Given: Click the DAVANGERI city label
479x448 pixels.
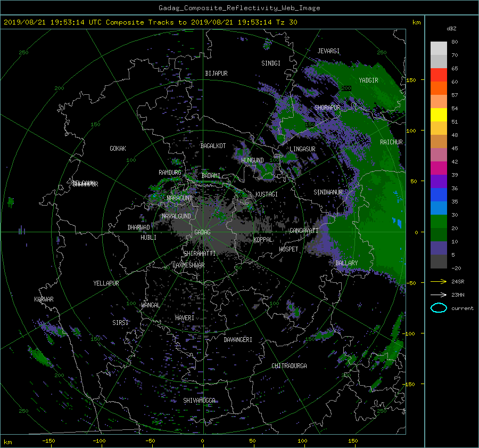Looking at the screenshot, I should tap(238, 340).
